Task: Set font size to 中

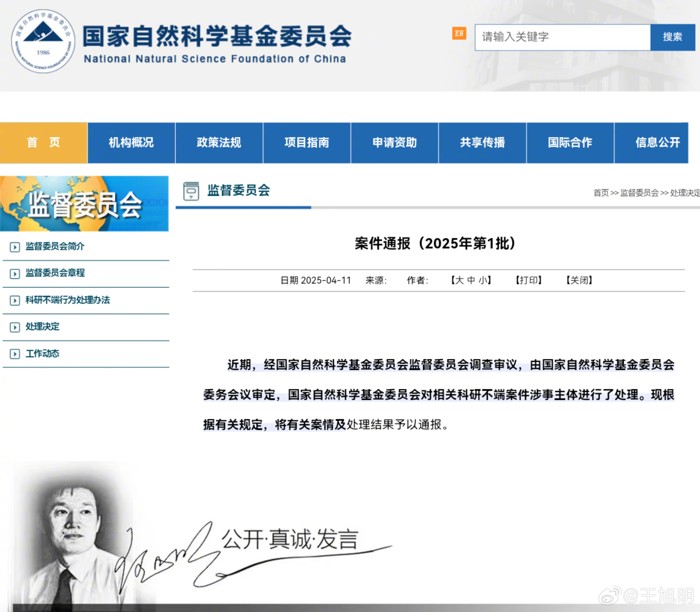Action: pyautogui.click(x=471, y=280)
